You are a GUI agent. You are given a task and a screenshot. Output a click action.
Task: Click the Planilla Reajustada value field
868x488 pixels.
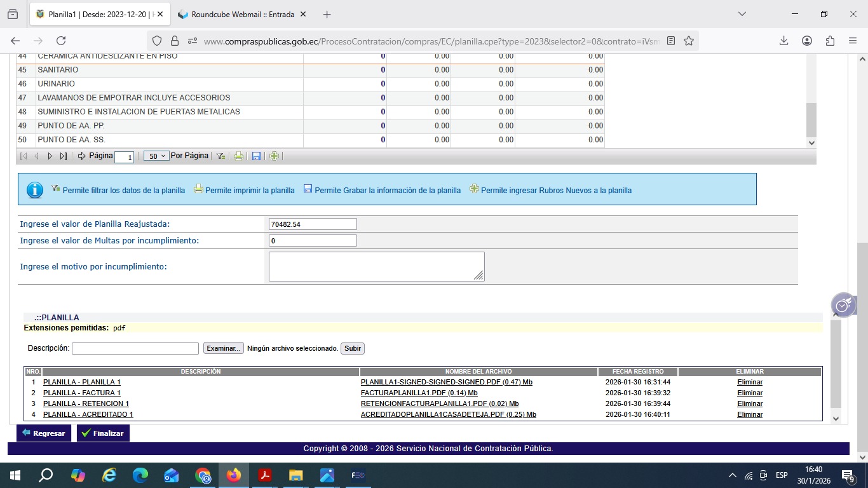pos(313,224)
